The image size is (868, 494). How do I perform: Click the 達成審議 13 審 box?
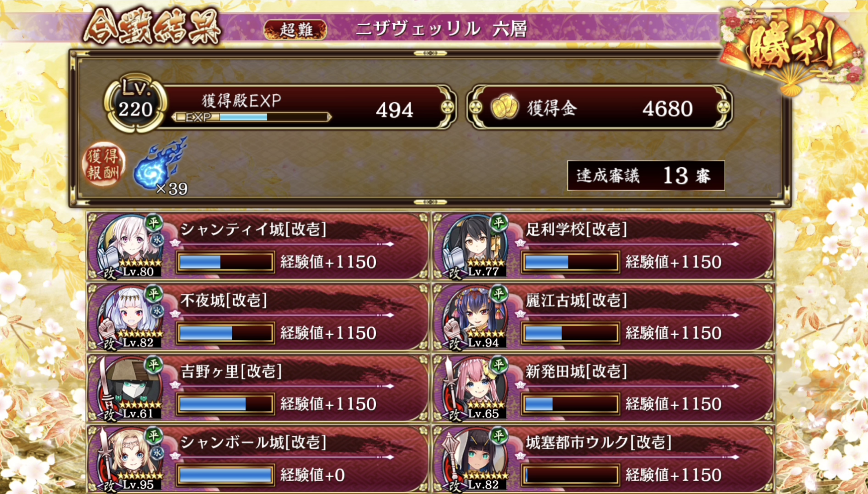pos(646,176)
